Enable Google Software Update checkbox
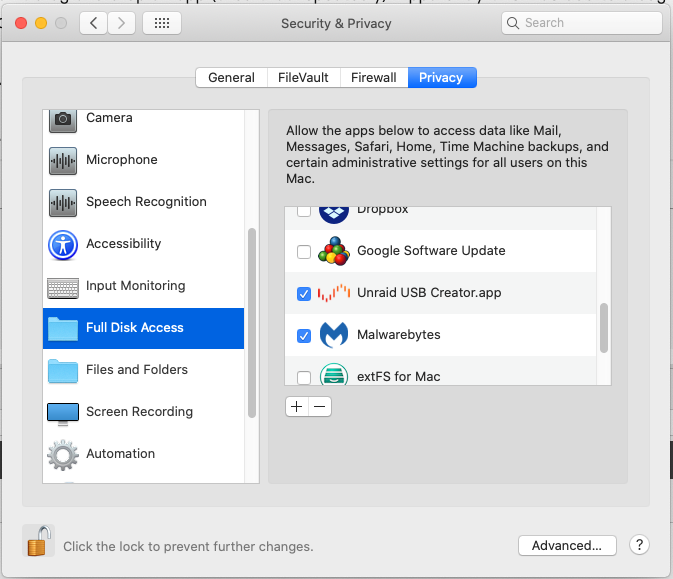Screen dimensions: 673x579 click(x=304, y=252)
